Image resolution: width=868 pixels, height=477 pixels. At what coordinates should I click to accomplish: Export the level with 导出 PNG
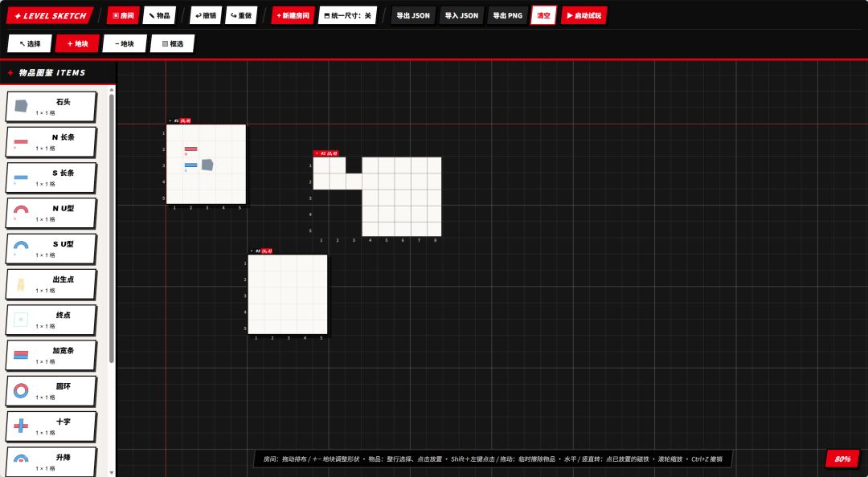coord(508,15)
